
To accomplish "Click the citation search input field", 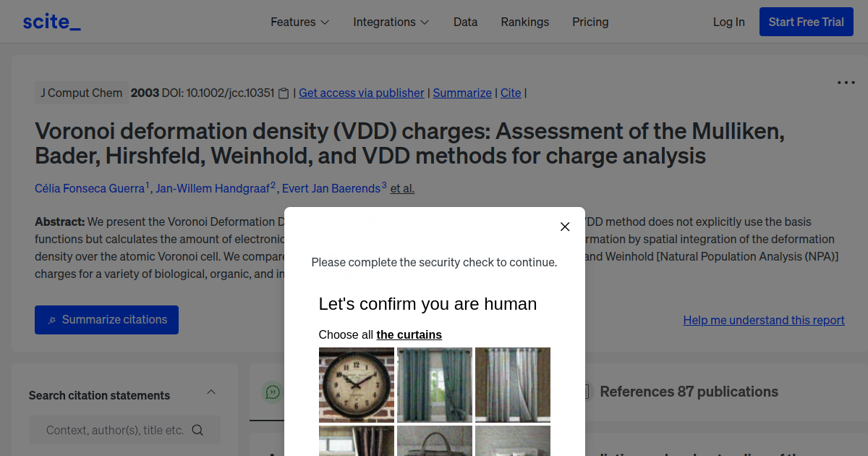I will [124, 430].
